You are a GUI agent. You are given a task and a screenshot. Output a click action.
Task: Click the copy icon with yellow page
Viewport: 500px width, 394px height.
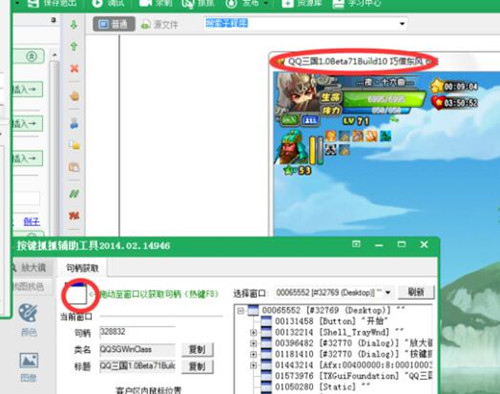click(74, 145)
